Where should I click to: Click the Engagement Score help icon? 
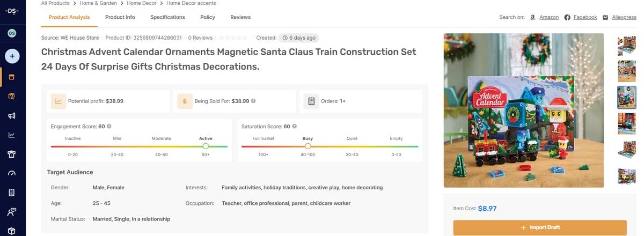point(109,127)
